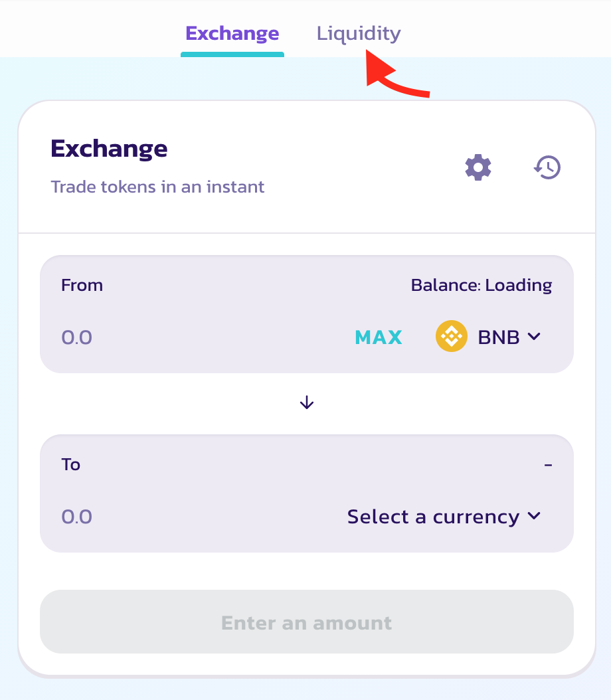Open recent transactions history icon
611x700 pixels.
[x=547, y=167]
